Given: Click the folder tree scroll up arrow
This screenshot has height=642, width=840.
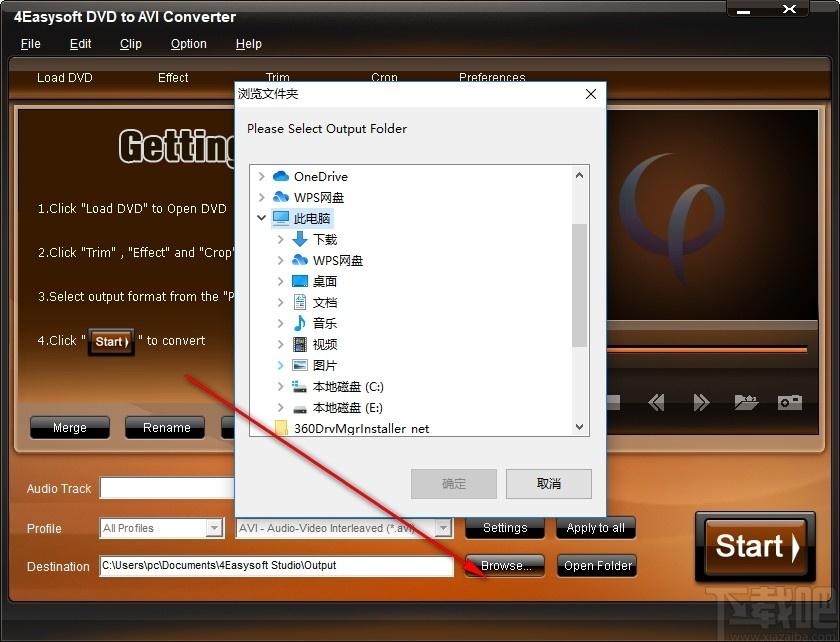Looking at the screenshot, I should coord(579,175).
